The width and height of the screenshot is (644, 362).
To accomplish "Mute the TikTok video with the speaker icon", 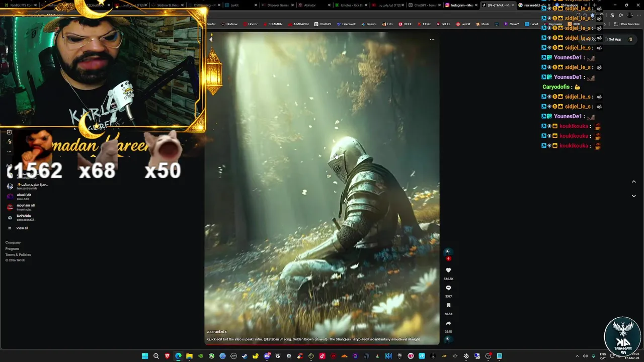I will pyautogui.click(x=211, y=39).
